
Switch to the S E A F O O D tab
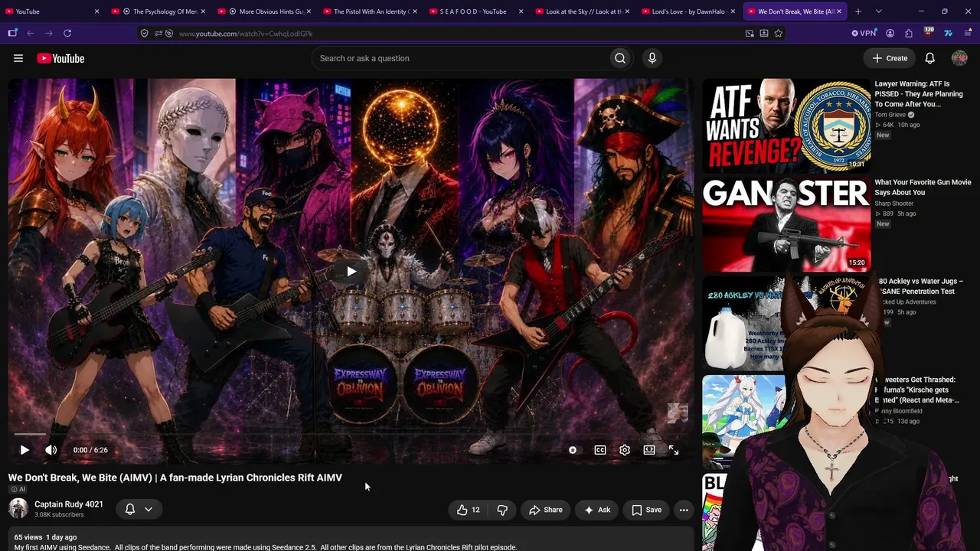click(476, 11)
